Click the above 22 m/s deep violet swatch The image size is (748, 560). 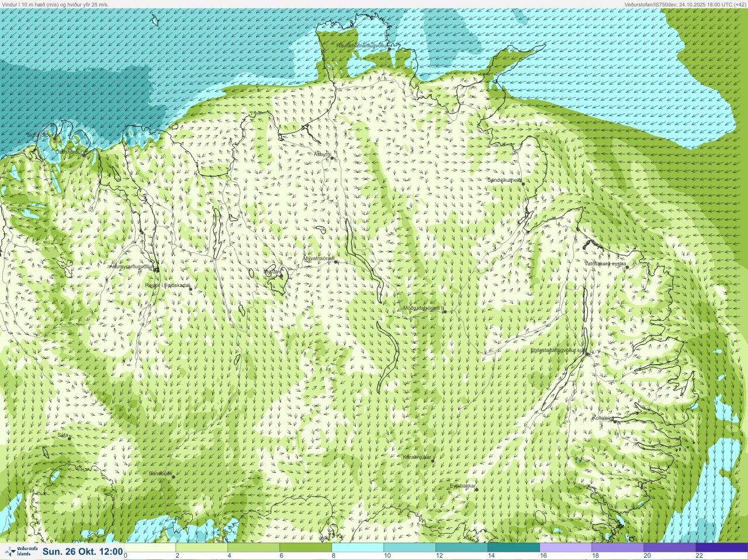[x=722, y=548]
